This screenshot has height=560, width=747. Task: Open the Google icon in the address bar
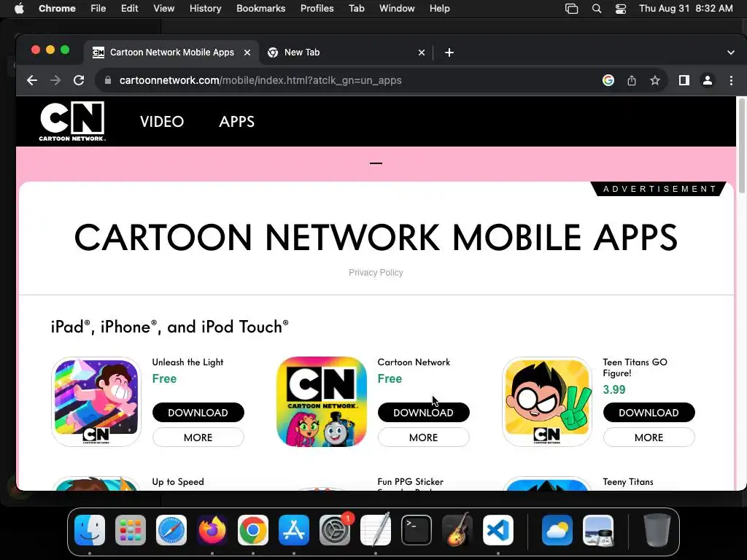click(608, 80)
